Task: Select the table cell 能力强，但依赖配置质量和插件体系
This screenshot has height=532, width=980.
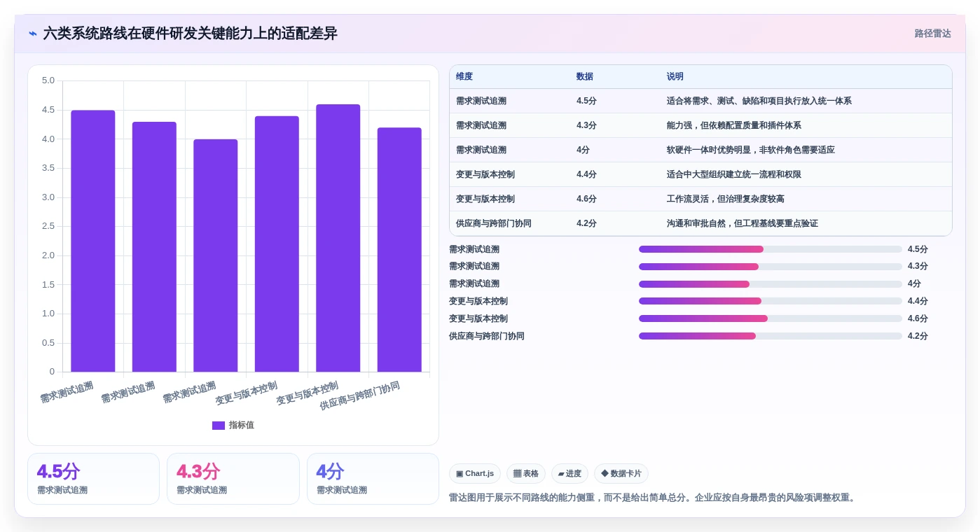Action: click(734, 125)
